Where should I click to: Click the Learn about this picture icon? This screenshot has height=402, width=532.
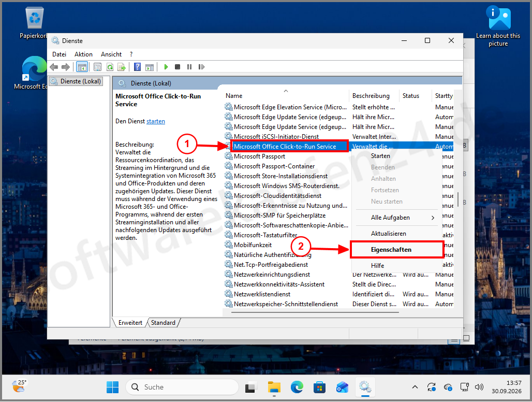pos(498,26)
